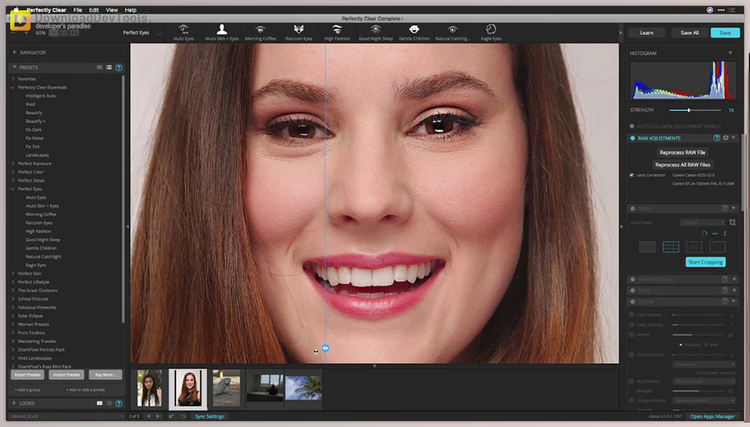Enable Color Restore checkbox

pos(632,315)
